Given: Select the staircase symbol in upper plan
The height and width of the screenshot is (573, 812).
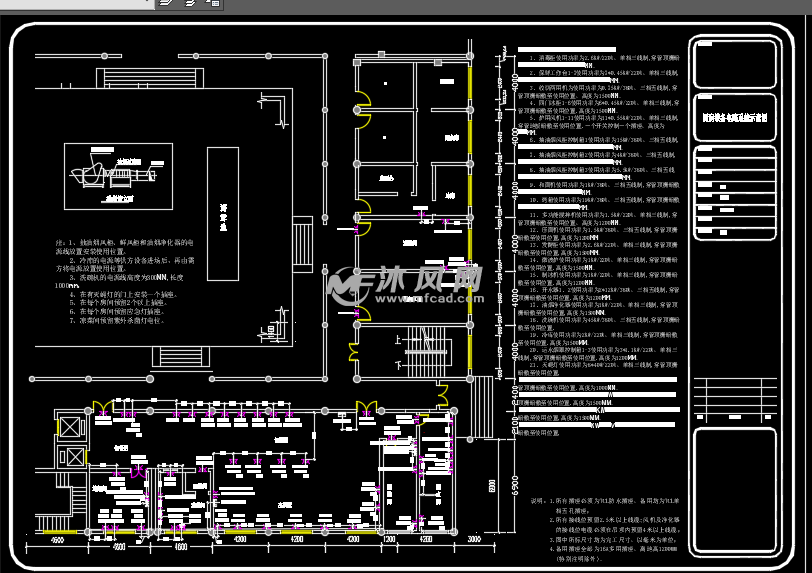Looking at the screenshot, I should (426, 350).
